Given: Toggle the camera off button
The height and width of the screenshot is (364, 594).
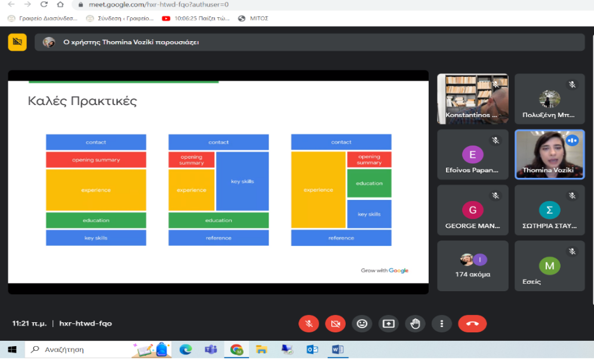Looking at the screenshot, I should point(335,323).
